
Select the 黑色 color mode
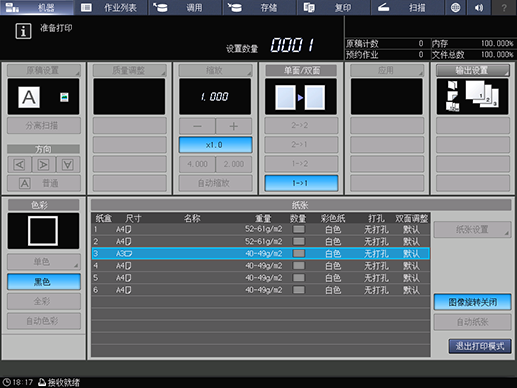44,282
